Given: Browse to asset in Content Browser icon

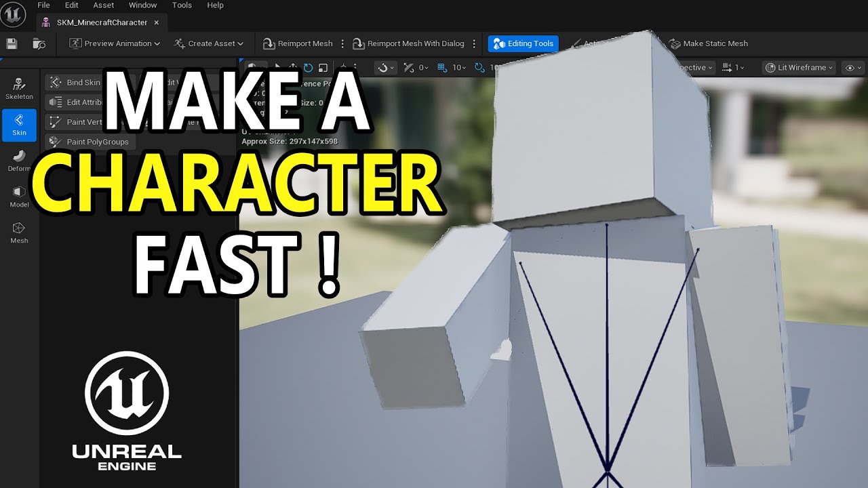Looking at the screenshot, I should pos(39,43).
